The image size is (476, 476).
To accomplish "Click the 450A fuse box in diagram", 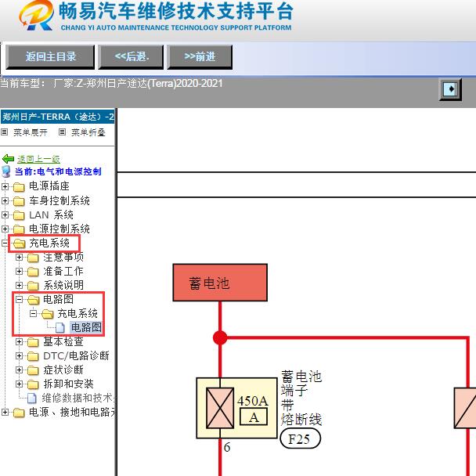I will [236, 408].
